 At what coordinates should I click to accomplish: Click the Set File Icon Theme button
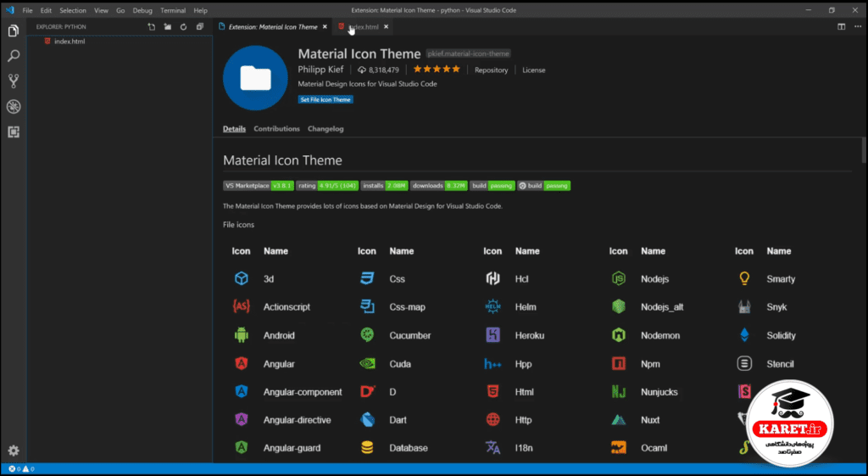(325, 100)
